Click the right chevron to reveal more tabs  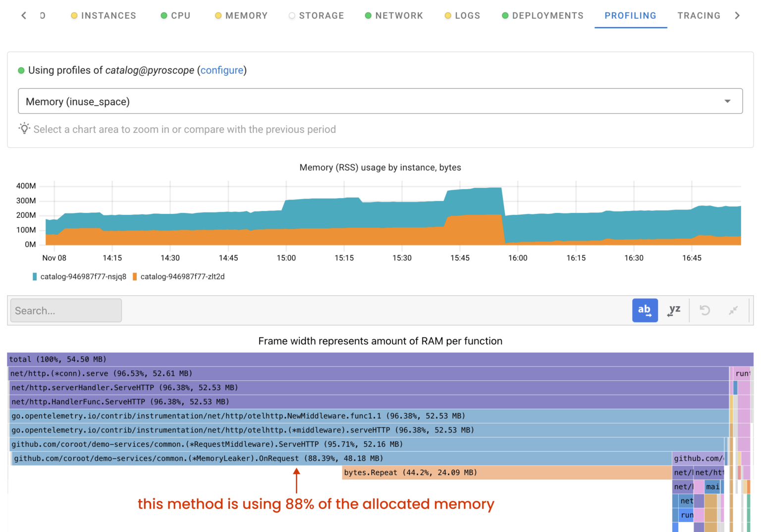click(x=738, y=15)
